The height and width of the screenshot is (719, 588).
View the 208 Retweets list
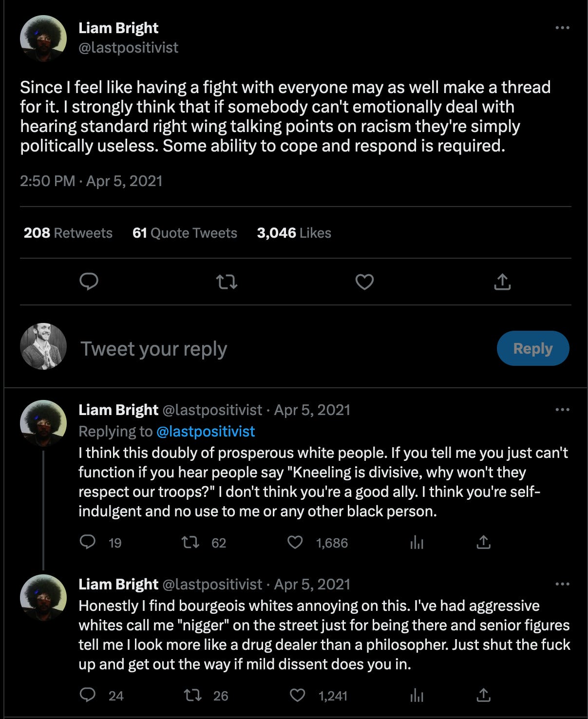pyautogui.click(x=68, y=233)
